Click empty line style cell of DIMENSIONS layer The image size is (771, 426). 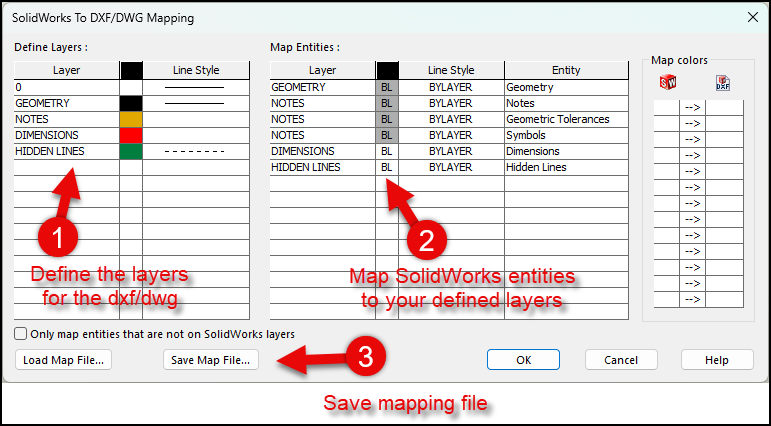[x=196, y=135]
